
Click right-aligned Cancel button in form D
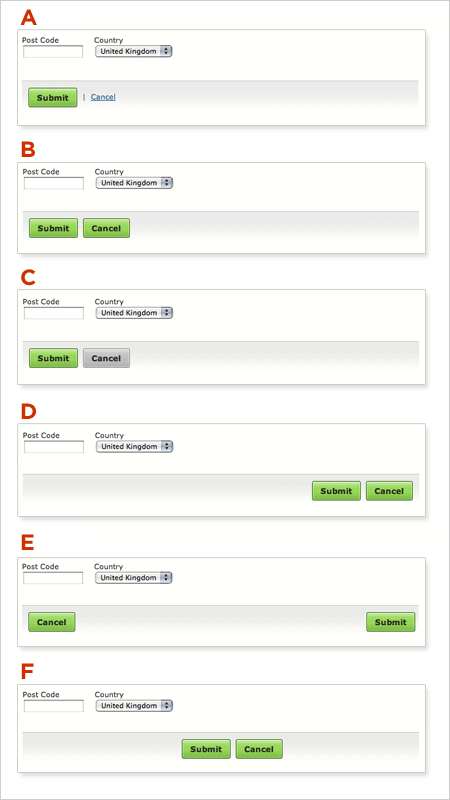click(389, 491)
